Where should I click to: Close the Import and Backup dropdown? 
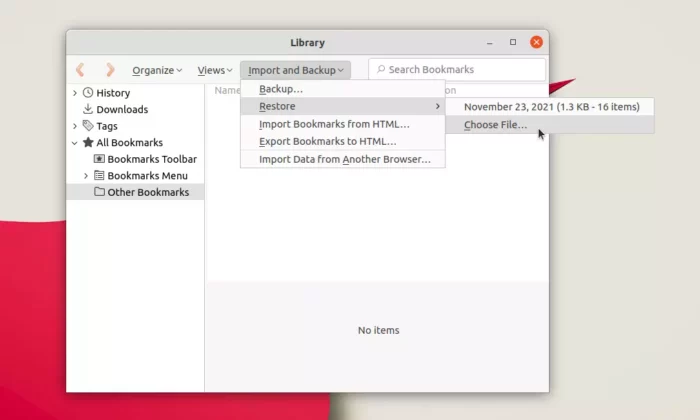(x=296, y=70)
